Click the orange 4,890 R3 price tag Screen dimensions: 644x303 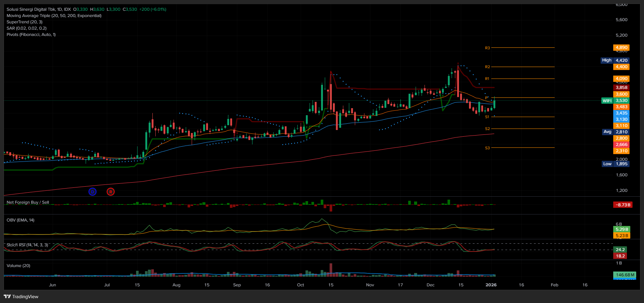621,47
